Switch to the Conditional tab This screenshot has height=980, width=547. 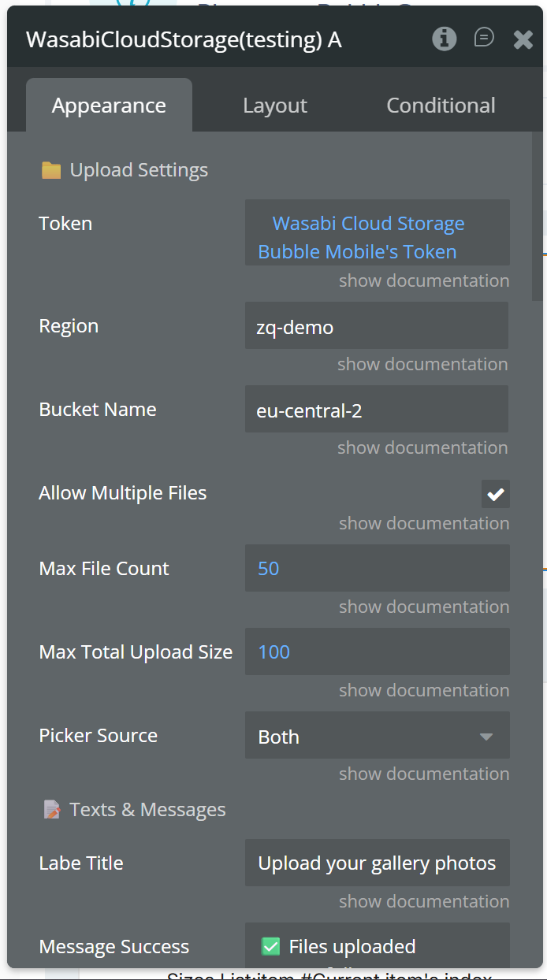441,106
